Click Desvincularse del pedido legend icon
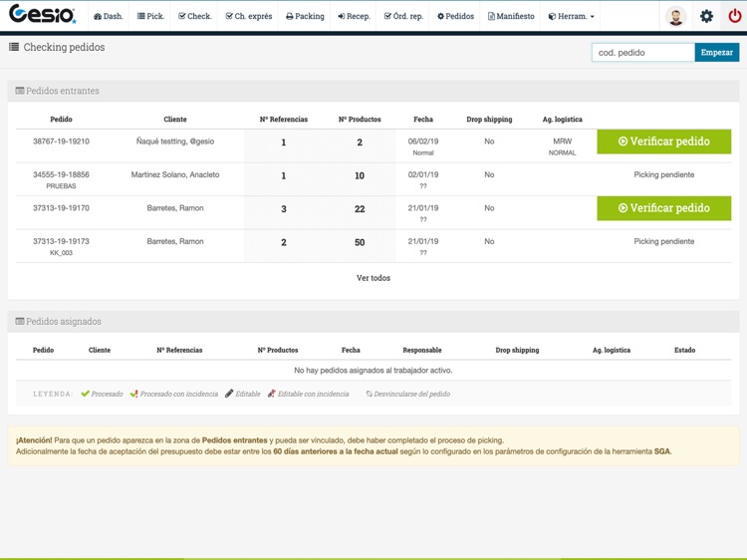Screen dimensions: 747x560 click(369, 394)
